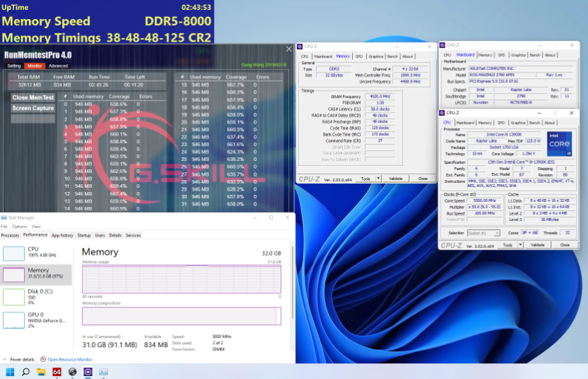
Task: Click Validate in CPU-Z CPU window
Action: click(x=538, y=245)
